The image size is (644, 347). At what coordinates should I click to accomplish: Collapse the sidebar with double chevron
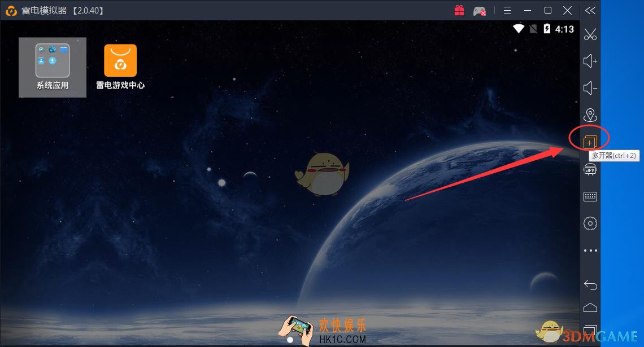tap(590, 10)
